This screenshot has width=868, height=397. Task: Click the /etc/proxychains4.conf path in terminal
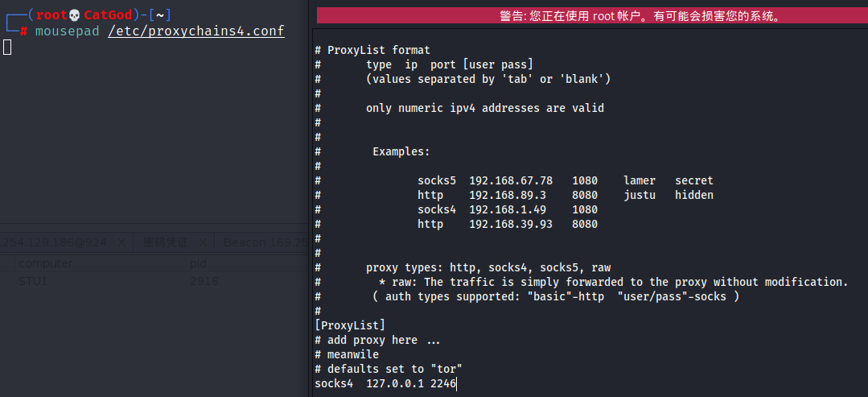click(195, 31)
